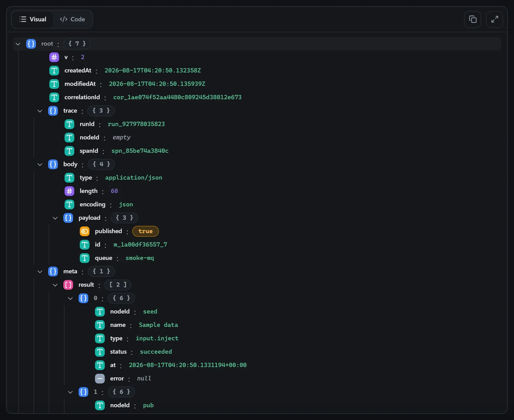The image size is (514, 420).
Task: Click the text icon beside spanId
Action: (x=69, y=151)
